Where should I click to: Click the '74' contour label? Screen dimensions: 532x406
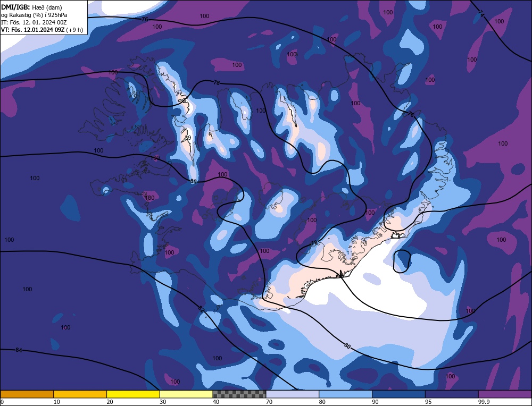pos(481,14)
